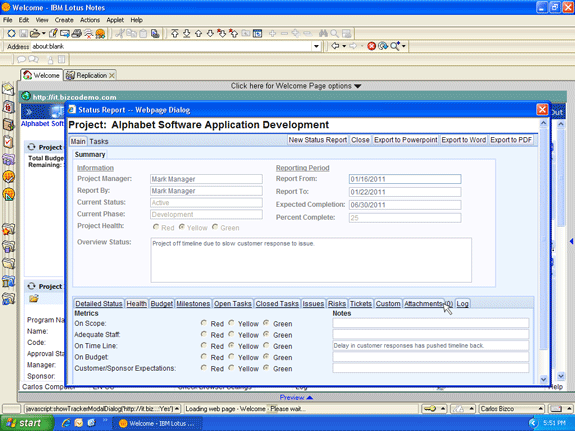Viewport: 575px width, 431px height.
Task: Open the Address Book bookmark icon
Action: pos(8,124)
